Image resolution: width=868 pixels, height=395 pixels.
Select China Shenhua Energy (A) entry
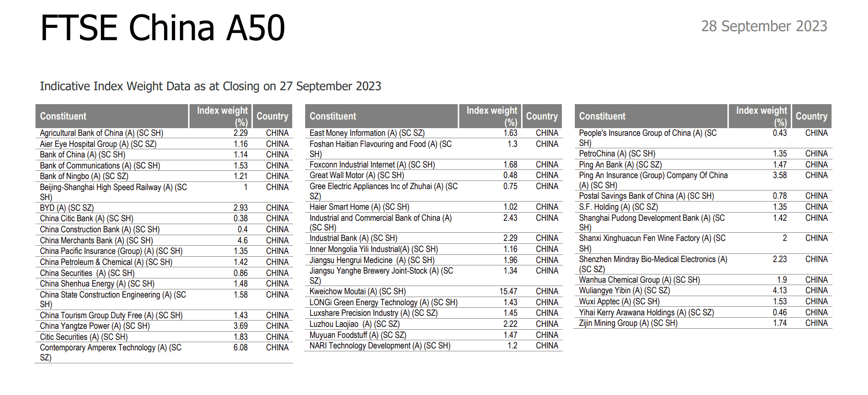click(x=97, y=284)
